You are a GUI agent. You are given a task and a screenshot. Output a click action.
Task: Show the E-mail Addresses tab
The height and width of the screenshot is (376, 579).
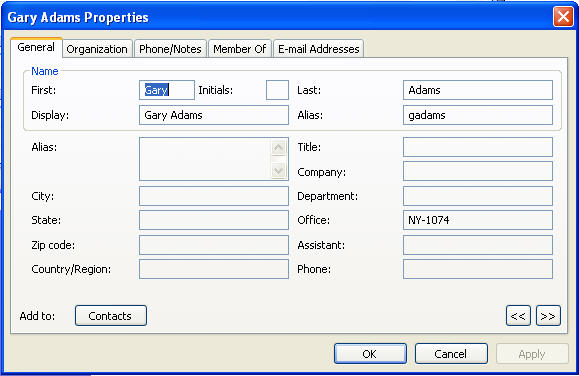tap(319, 49)
